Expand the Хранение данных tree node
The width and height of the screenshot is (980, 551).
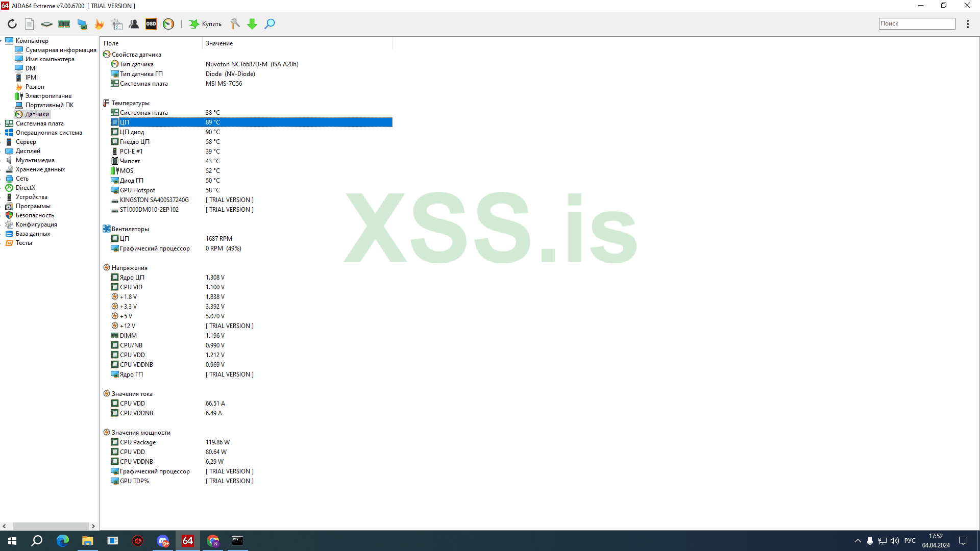2,169
